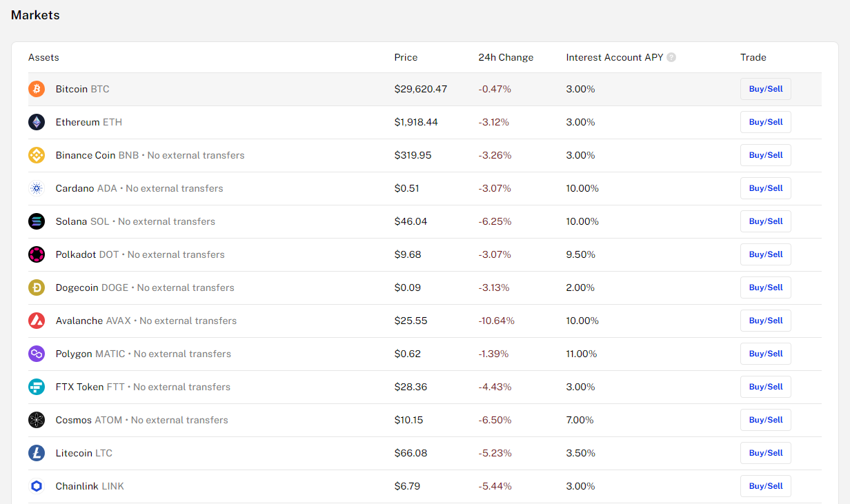Viewport: 850px width, 504px height.
Task: Select the Polkadot DOT asset name
Action: (88, 254)
